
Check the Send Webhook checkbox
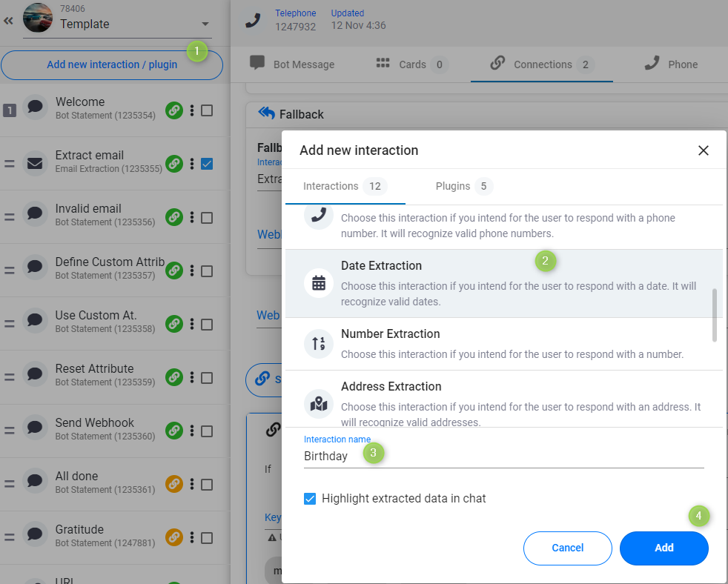click(207, 431)
